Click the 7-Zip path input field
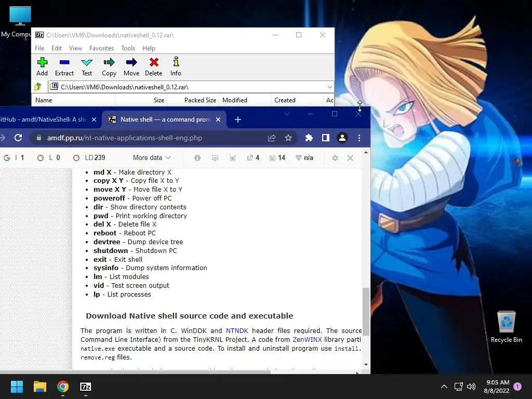The image size is (532, 399). coord(192,87)
